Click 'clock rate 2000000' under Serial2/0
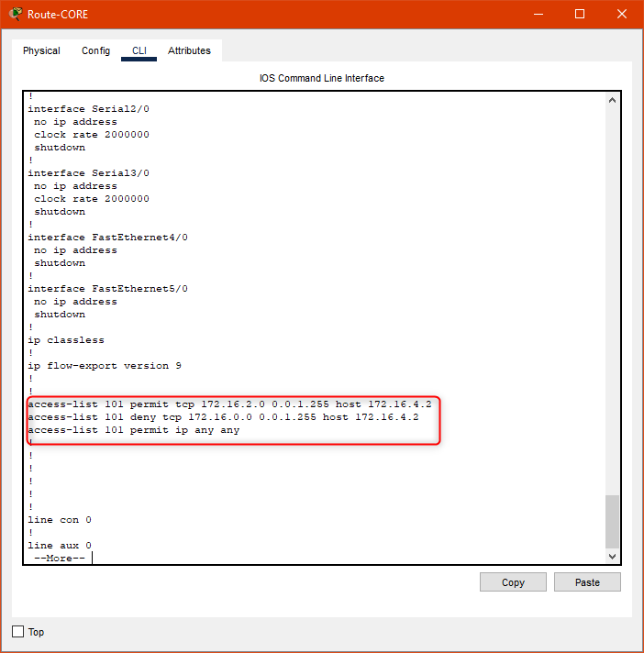 click(x=91, y=135)
